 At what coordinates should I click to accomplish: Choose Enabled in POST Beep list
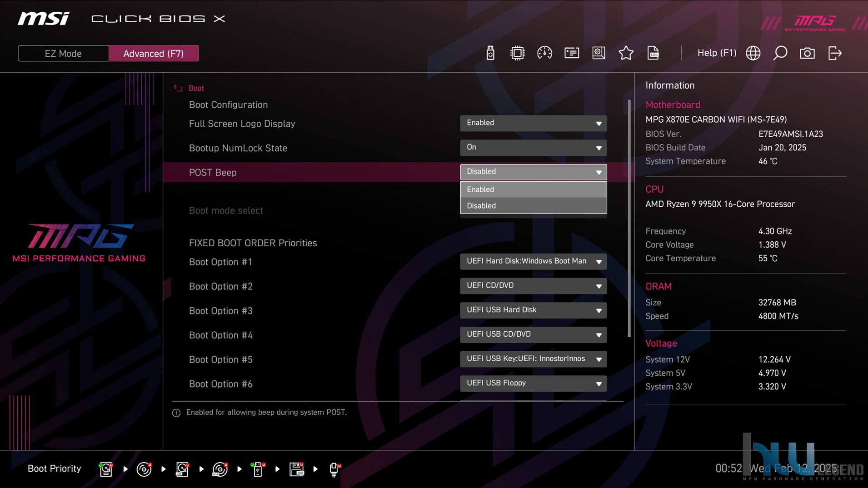pos(533,189)
